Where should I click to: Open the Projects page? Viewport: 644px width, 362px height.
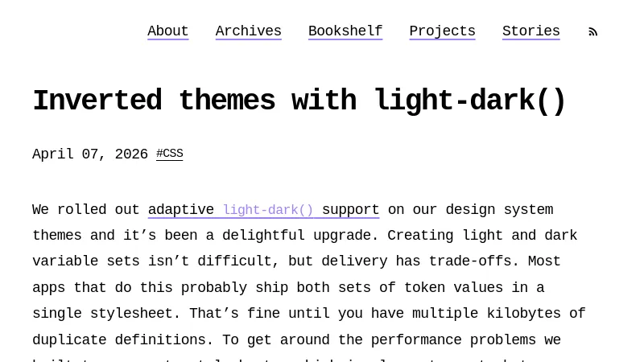click(x=442, y=31)
